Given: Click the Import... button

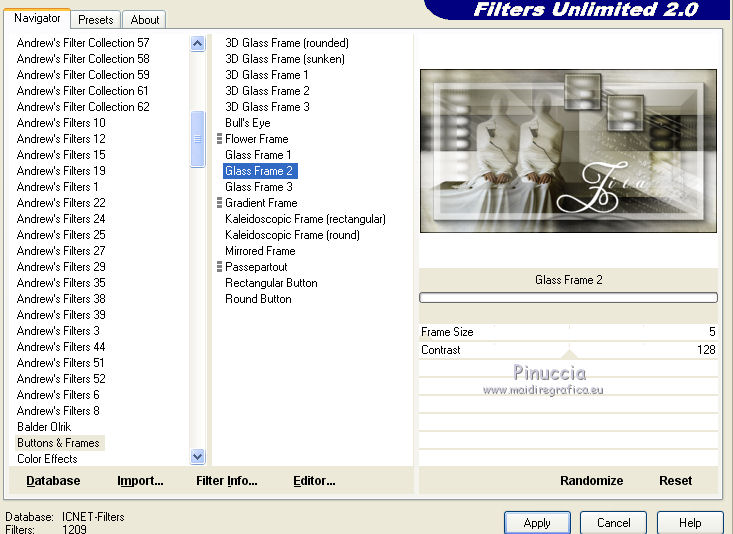Looking at the screenshot, I should (x=140, y=481).
